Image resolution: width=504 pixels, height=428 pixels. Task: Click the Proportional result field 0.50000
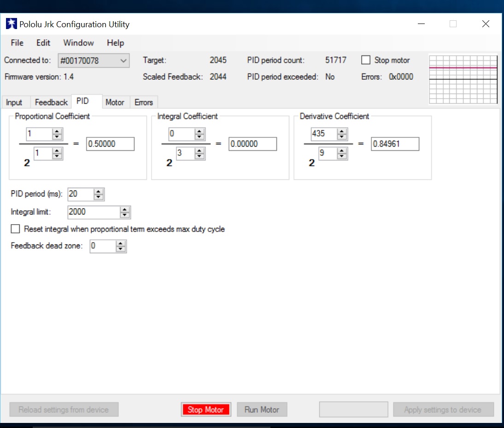tap(110, 144)
